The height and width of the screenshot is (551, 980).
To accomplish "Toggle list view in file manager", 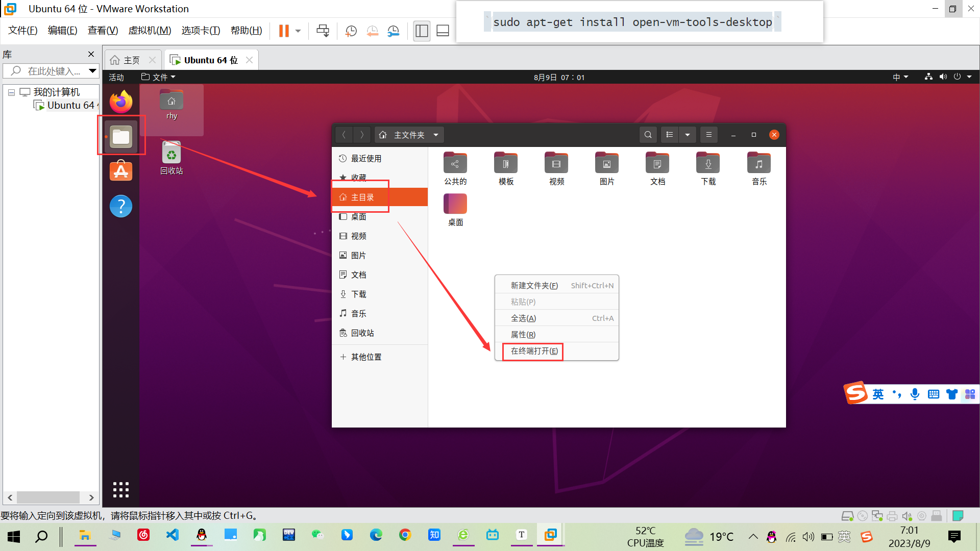I will pos(670,135).
